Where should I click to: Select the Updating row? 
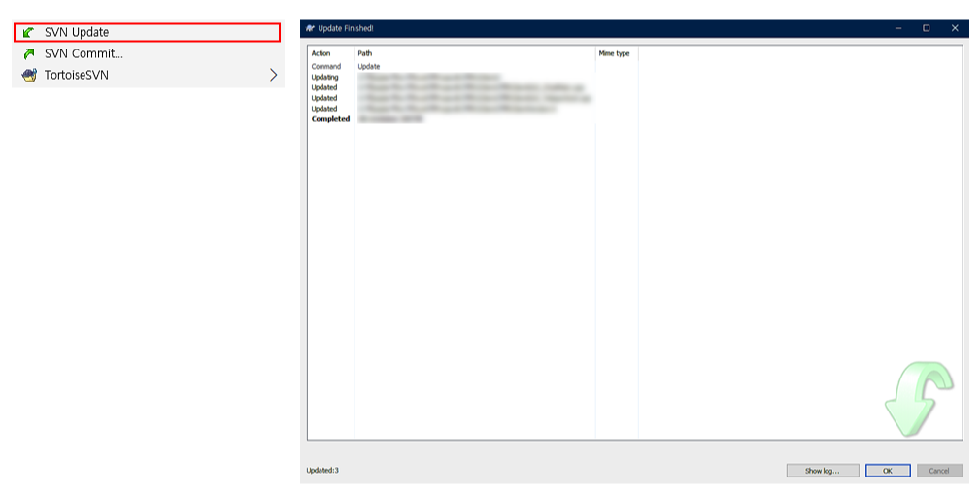(474, 77)
